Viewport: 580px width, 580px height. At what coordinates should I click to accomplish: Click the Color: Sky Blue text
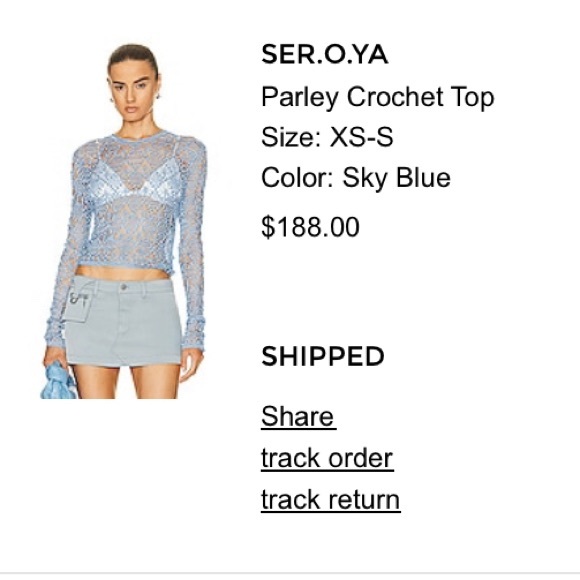pos(355,178)
